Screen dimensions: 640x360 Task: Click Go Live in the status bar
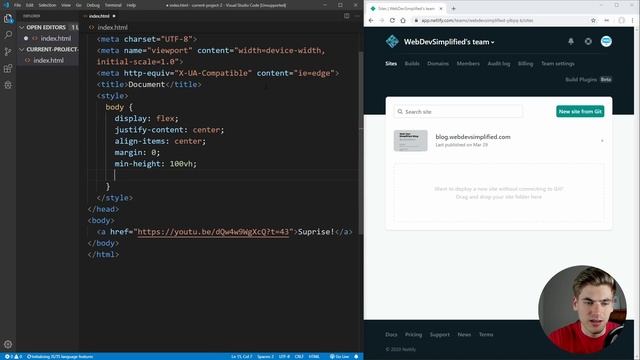(340, 356)
